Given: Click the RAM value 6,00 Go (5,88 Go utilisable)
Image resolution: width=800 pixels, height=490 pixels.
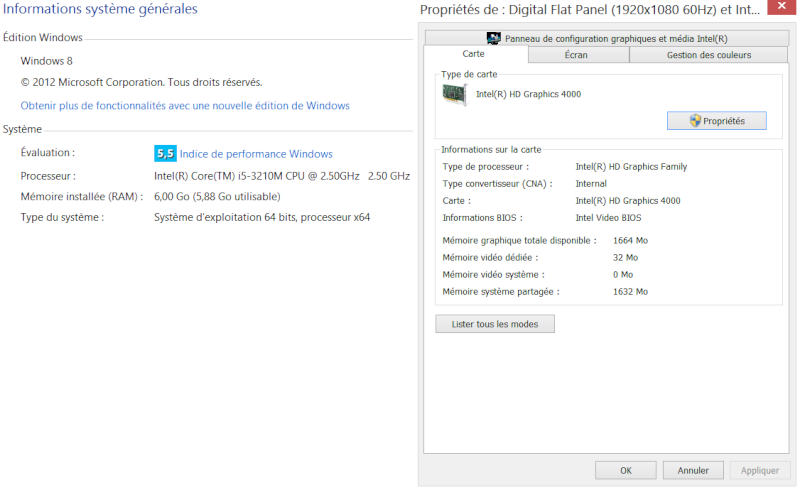Looking at the screenshot, I should (217, 197).
